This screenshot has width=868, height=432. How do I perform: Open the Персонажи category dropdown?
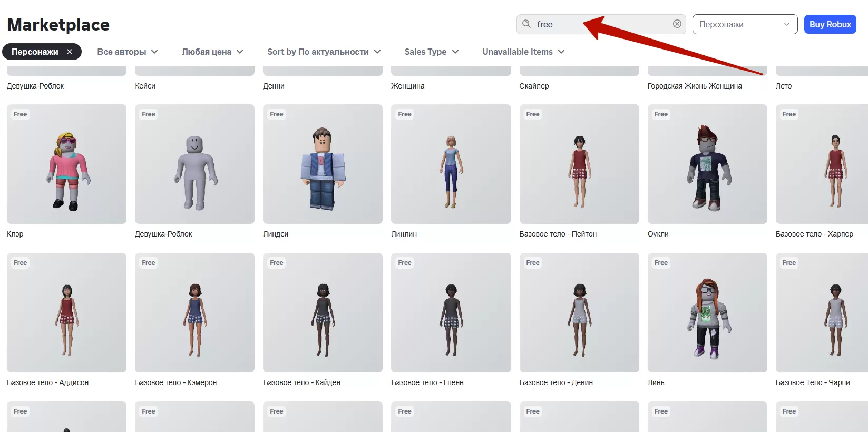tap(745, 24)
